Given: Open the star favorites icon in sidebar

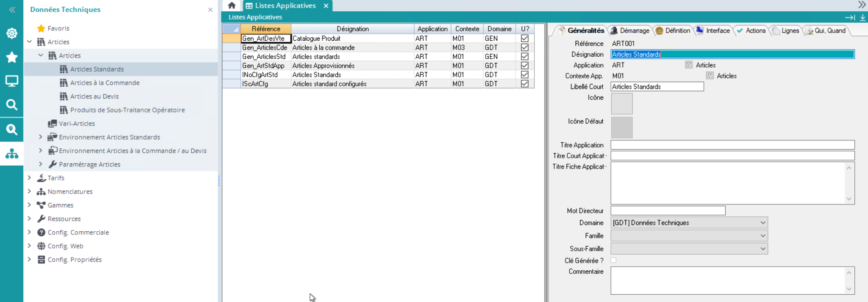Looking at the screenshot, I should [12, 57].
